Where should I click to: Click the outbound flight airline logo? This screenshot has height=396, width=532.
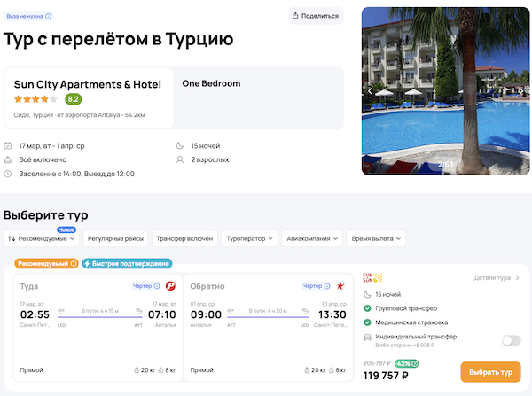pos(170,286)
